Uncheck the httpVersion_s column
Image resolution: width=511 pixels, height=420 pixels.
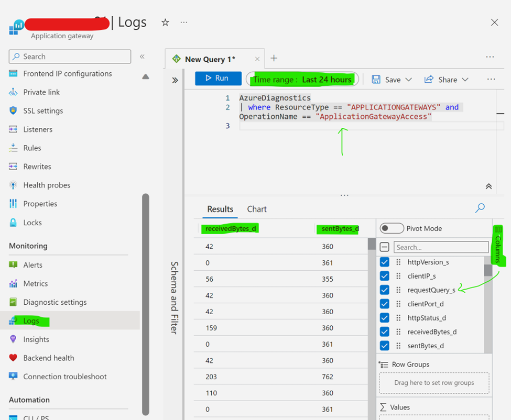(385, 262)
